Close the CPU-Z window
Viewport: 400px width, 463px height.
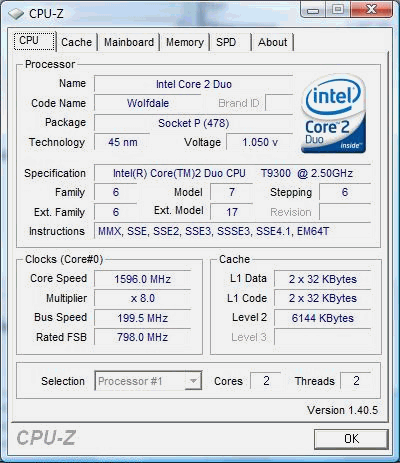(372, 10)
